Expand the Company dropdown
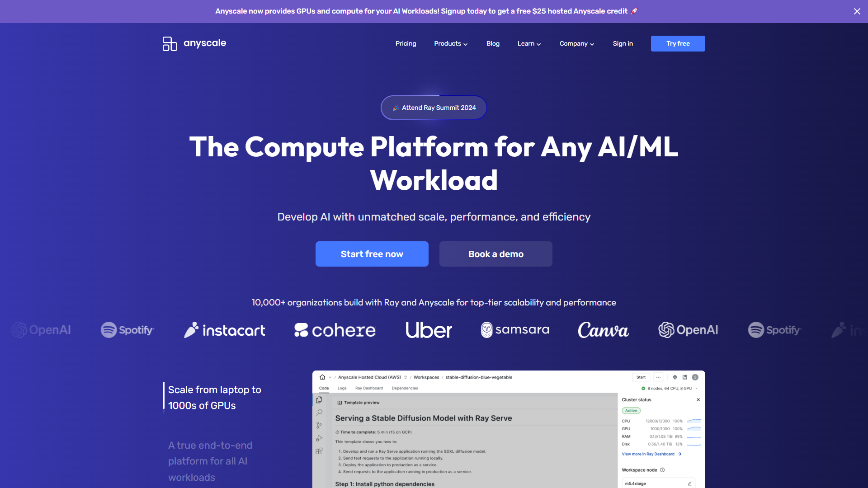The width and height of the screenshot is (868, 488). coord(576,43)
